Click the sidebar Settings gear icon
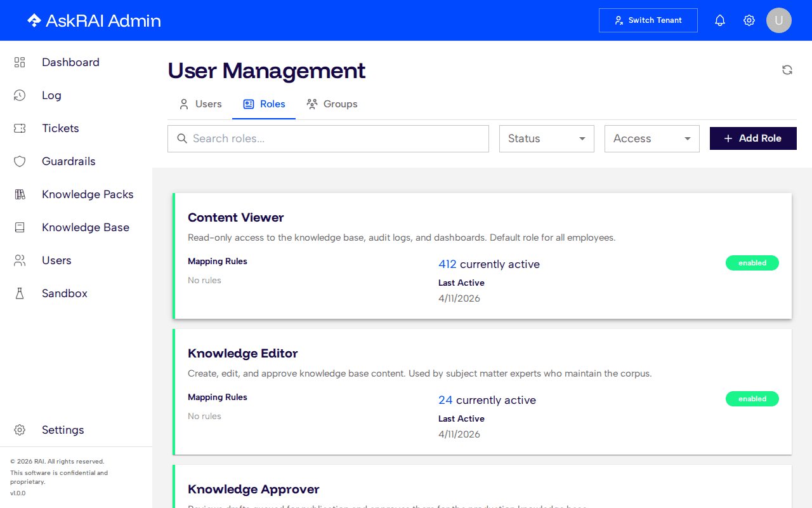Image resolution: width=812 pixels, height=508 pixels. pyautogui.click(x=20, y=430)
